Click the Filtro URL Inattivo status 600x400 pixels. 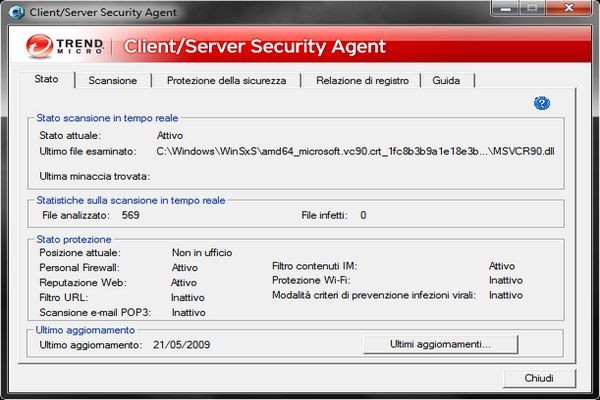click(188, 297)
